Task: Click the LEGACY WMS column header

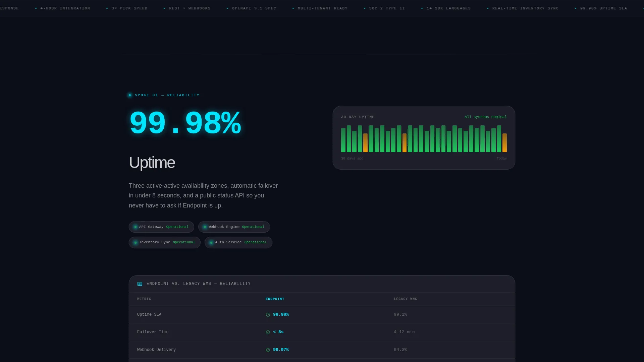Action: (406, 299)
